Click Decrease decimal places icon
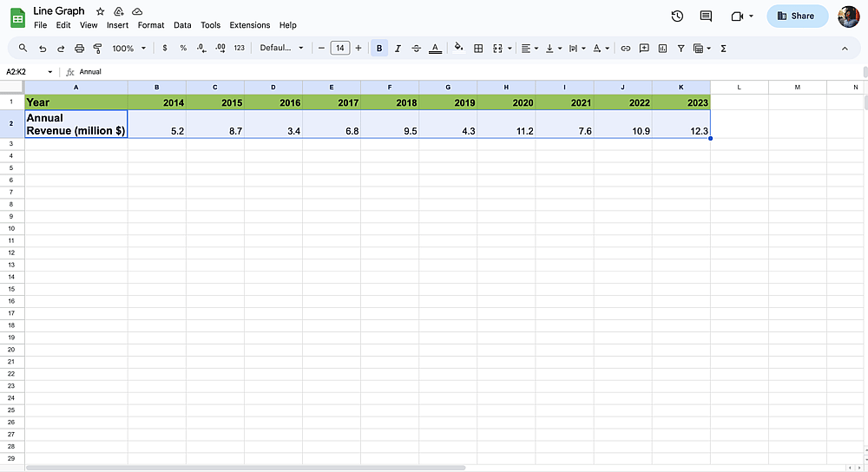This screenshot has width=868, height=472. (x=201, y=48)
